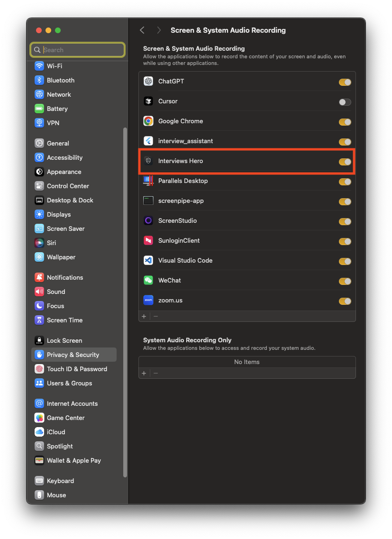The width and height of the screenshot is (392, 539).
Task: Open Keyboard settings
Action: 74,481
